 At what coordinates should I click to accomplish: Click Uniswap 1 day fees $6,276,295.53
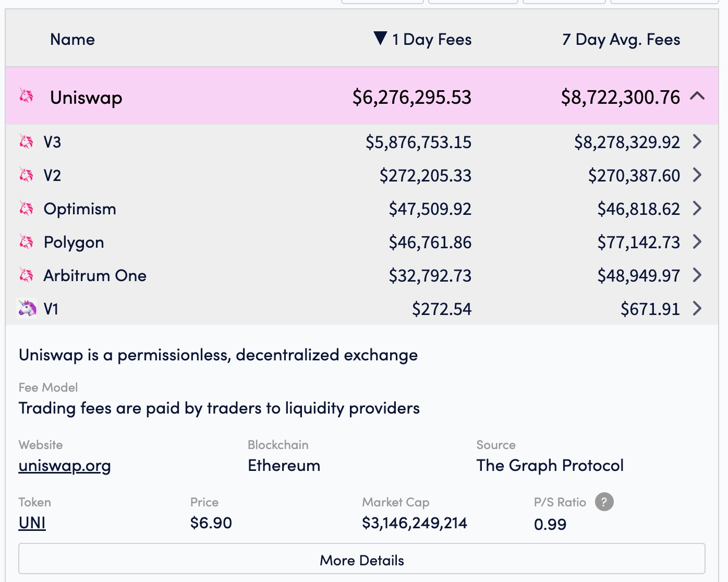click(x=412, y=98)
